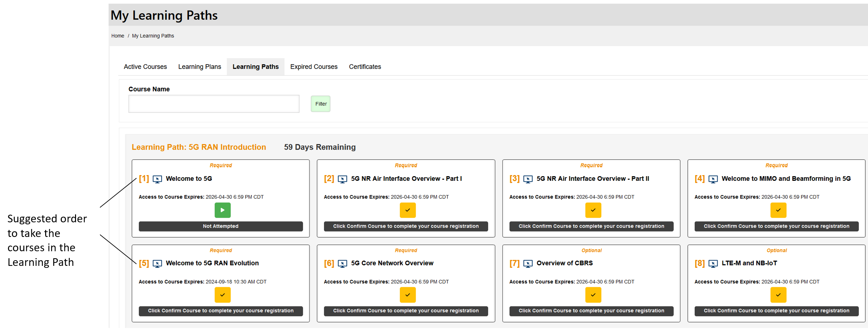This screenshot has height=333, width=868.
Task: Click Confirm Course bar under Overview of CBRS
Action: (591, 311)
